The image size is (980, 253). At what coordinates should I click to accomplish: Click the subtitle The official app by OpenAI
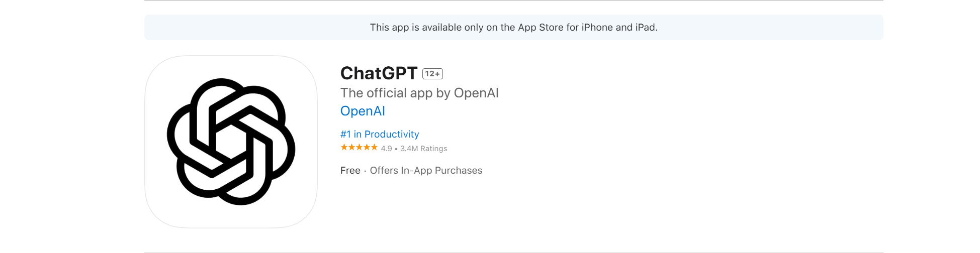pos(419,93)
